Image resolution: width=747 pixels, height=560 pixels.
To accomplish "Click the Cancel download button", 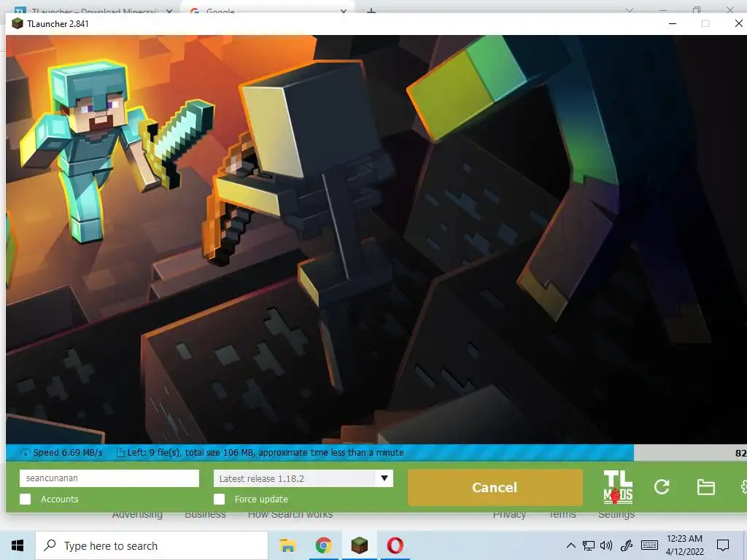I will pyautogui.click(x=495, y=487).
